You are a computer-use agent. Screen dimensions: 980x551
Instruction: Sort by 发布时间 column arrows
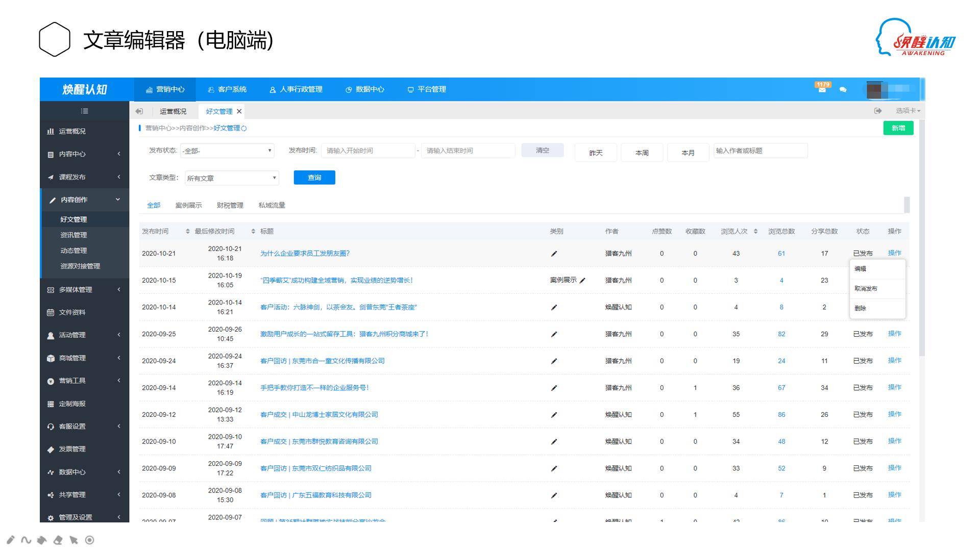coord(187,232)
